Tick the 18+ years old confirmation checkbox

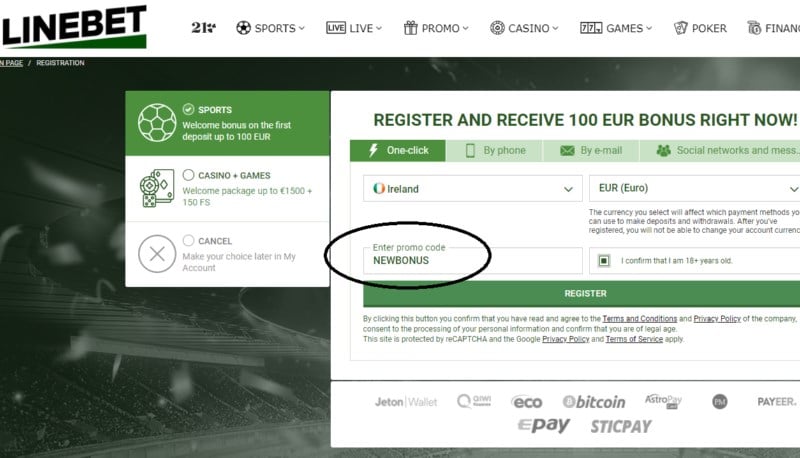point(603,261)
